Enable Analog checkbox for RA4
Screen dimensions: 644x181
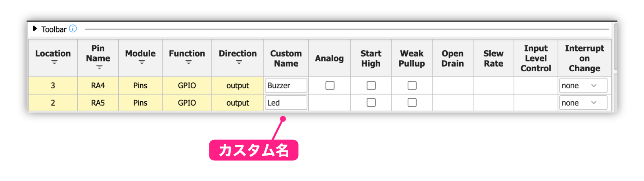[330, 86]
